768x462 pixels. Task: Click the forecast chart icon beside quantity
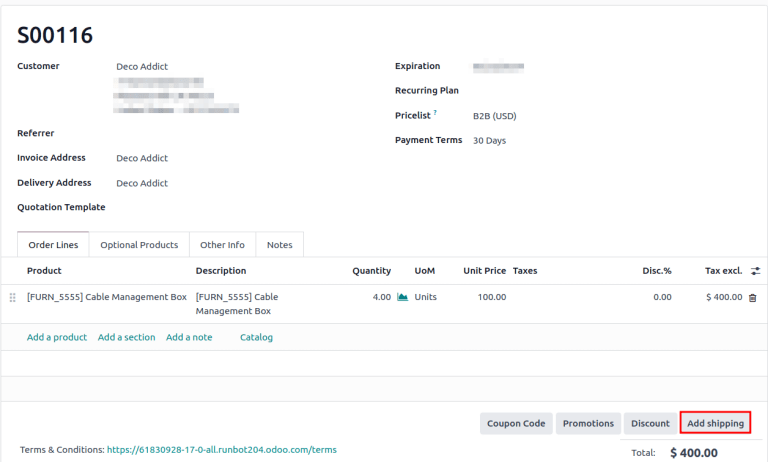(x=403, y=297)
